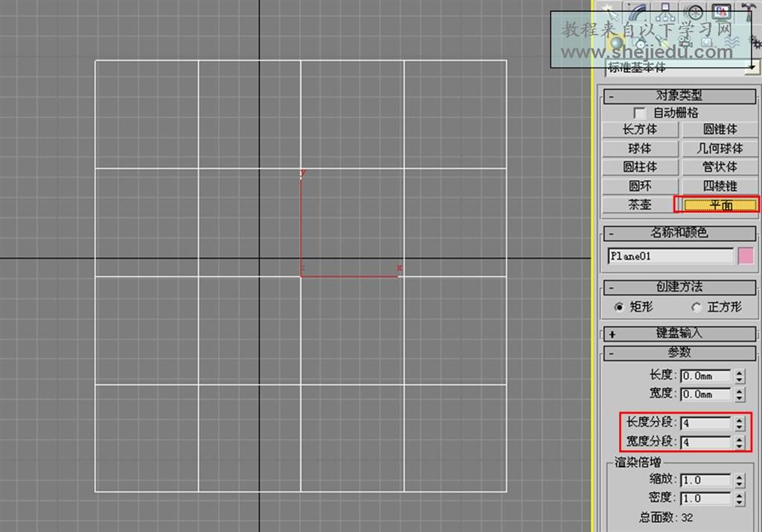The image size is (762, 532).
Task: Open the Modify panel tab
Action: pyautogui.click(x=637, y=11)
